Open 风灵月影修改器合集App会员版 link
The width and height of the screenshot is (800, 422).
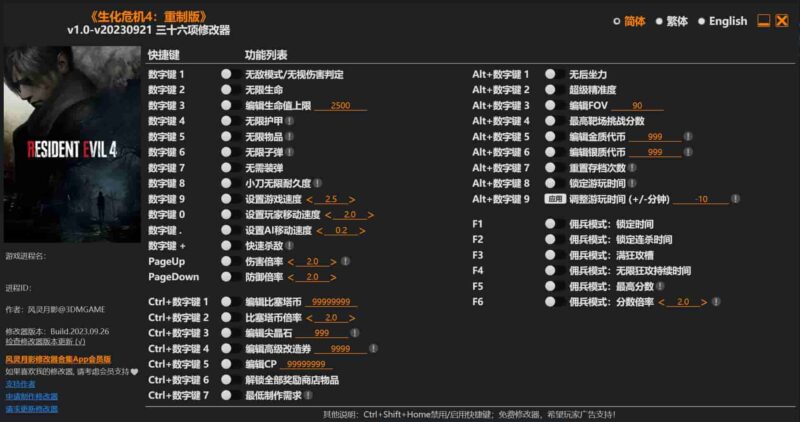click(58, 360)
